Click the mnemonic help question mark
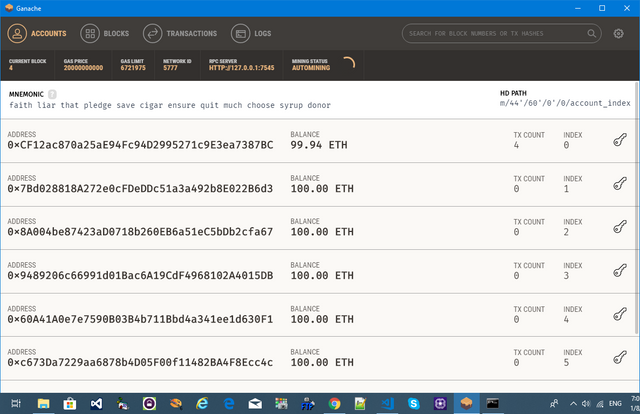 (x=52, y=94)
